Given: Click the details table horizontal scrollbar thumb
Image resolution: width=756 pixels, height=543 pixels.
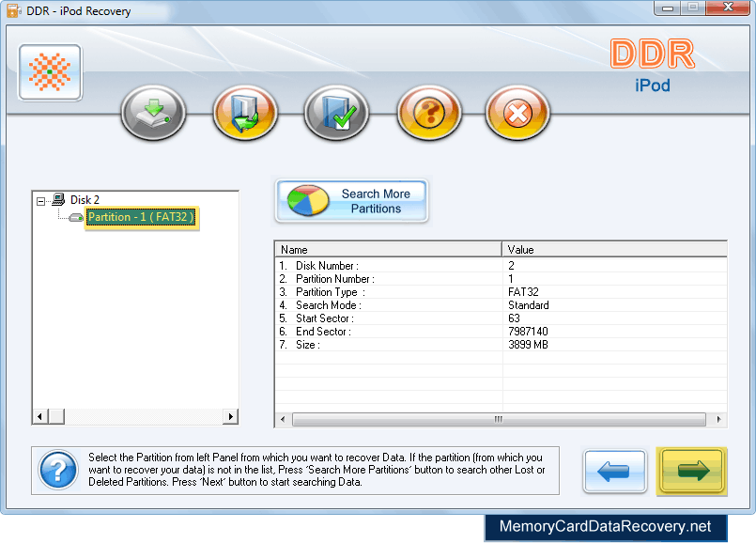Looking at the screenshot, I should coord(499,420).
